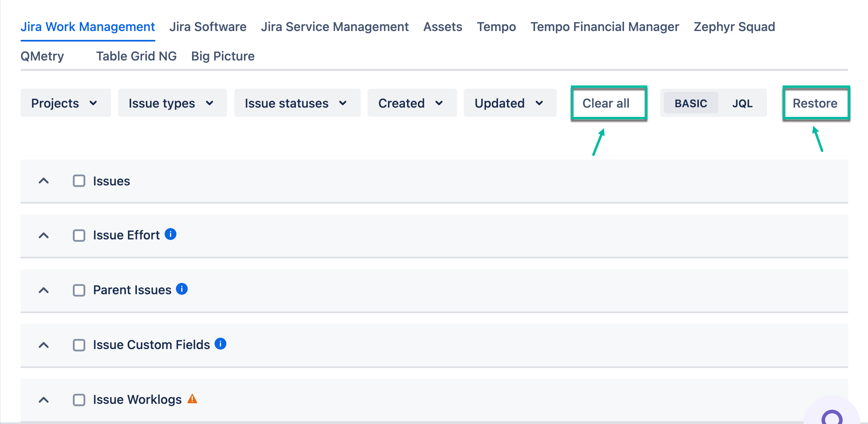Open the Assets tab
The width and height of the screenshot is (868, 424).
pos(442,27)
